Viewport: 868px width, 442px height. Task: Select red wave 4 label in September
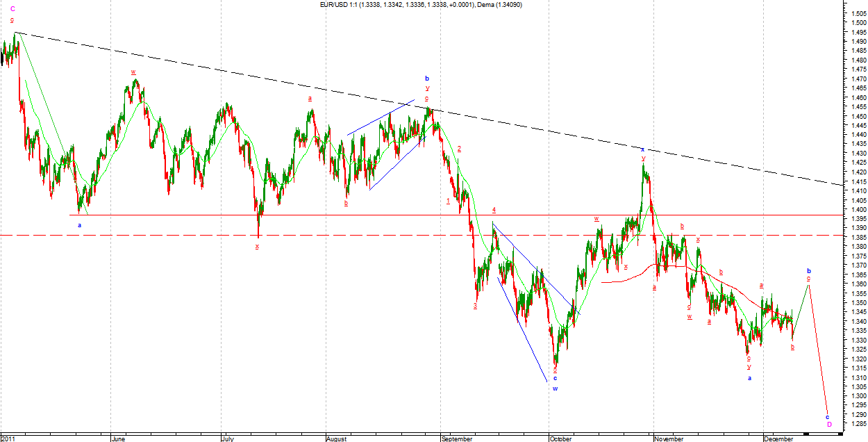[x=494, y=209]
